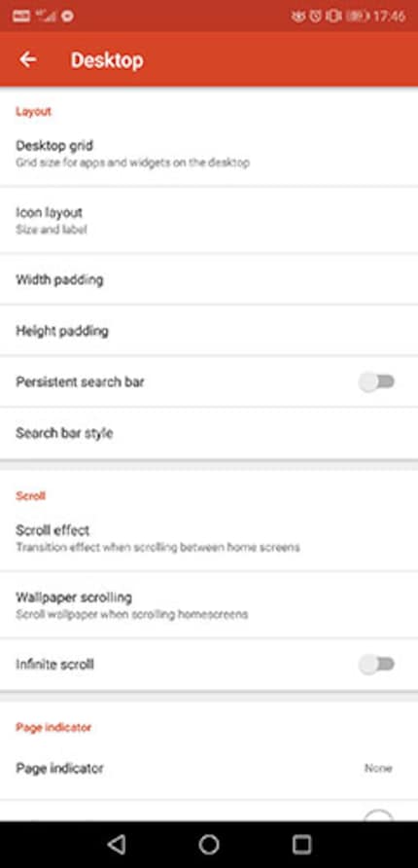Go back using the header arrow
This screenshot has width=418, height=868.
(x=27, y=59)
